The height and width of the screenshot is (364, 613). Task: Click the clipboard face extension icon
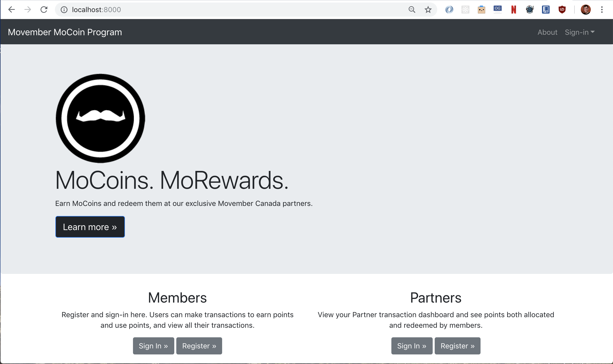481,10
